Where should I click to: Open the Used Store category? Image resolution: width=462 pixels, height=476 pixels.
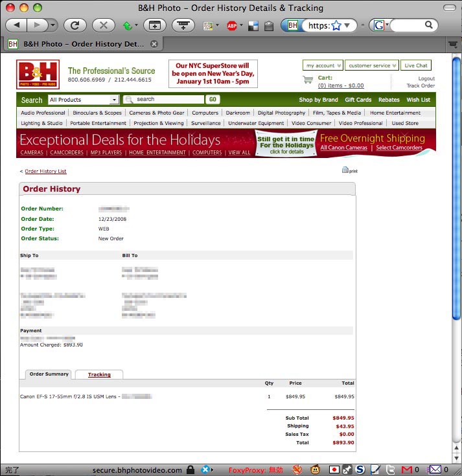point(405,123)
